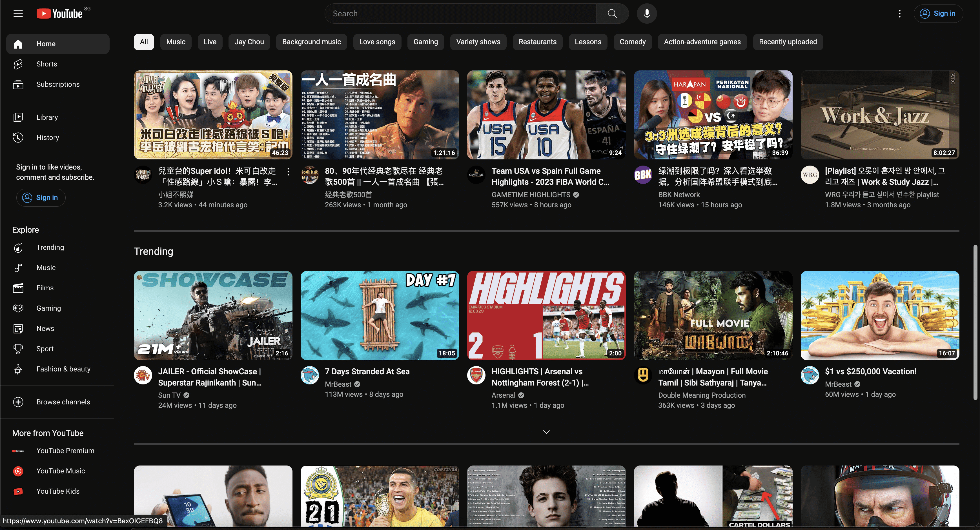Open Ronaldo Al Nassr video thumbnail
Screen dimensions: 980x530
tap(380, 496)
